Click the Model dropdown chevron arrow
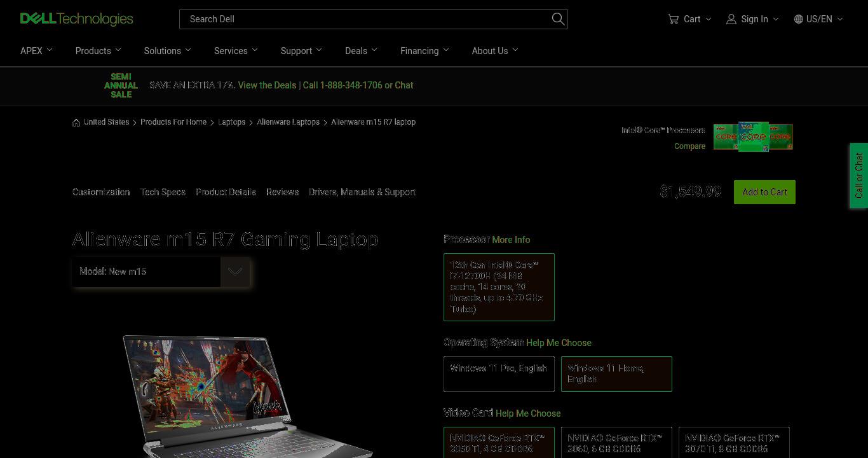The image size is (868, 458). point(235,272)
